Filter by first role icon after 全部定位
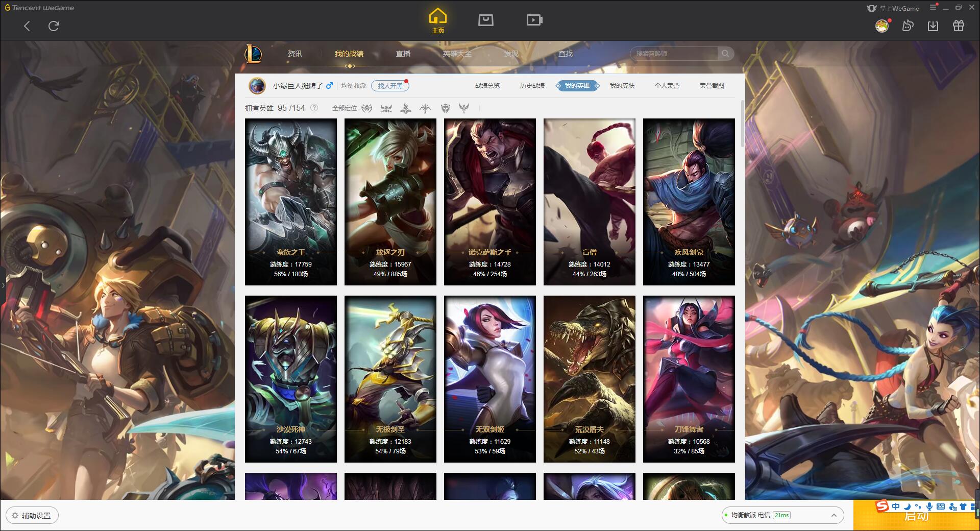This screenshot has width=980, height=531. coord(367,108)
